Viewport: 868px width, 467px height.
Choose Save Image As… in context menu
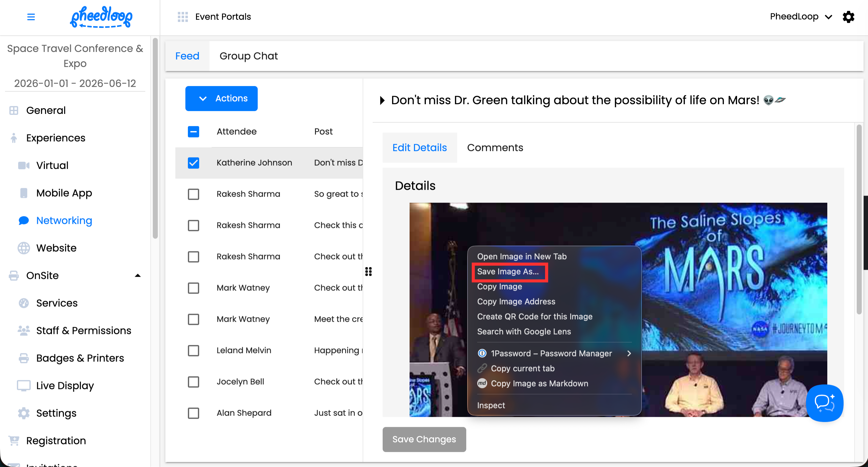pos(508,271)
